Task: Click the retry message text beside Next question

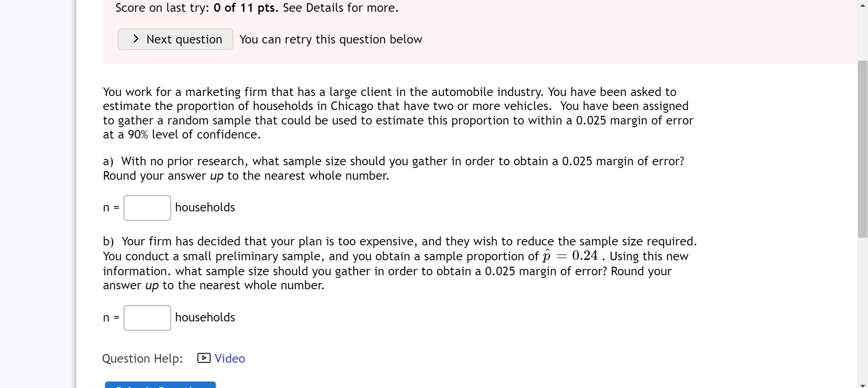Action: coord(331,39)
